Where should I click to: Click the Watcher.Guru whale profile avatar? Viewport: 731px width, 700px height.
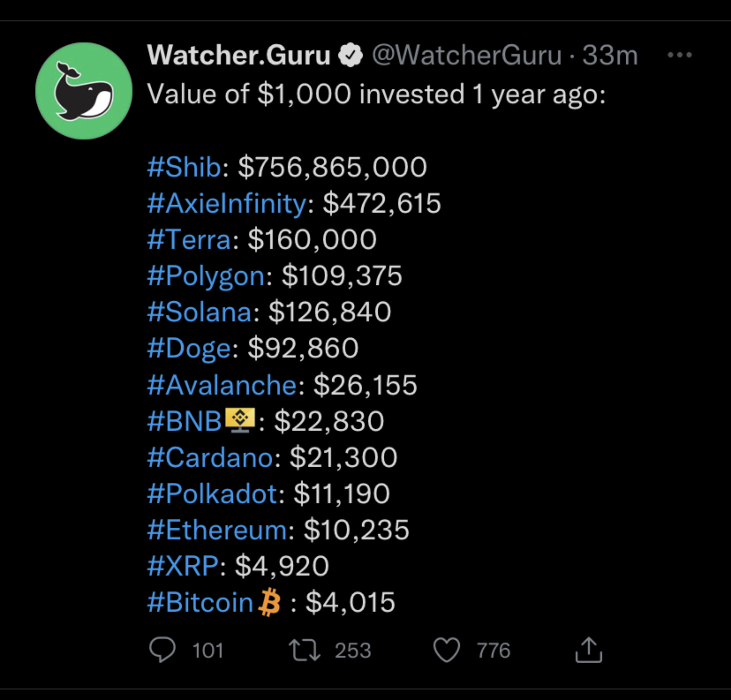[x=84, y=91]
